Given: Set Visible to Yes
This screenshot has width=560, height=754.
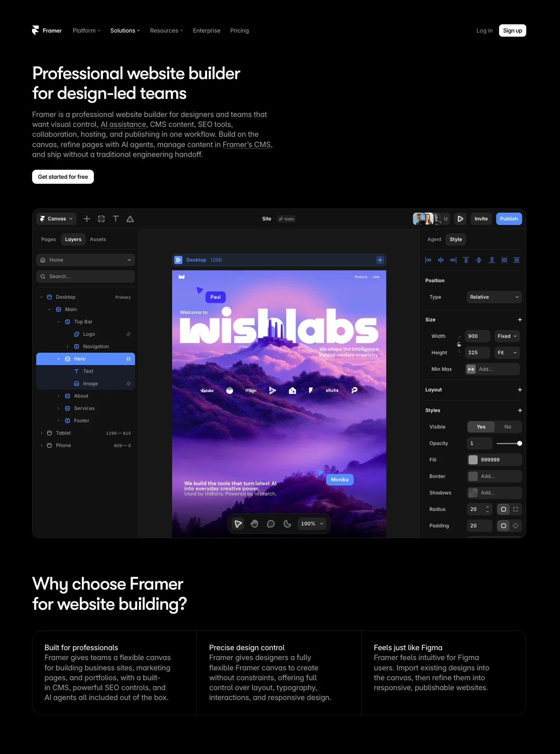Looking at the screenshot, I should pyautogui.click(x=481, y=427).
